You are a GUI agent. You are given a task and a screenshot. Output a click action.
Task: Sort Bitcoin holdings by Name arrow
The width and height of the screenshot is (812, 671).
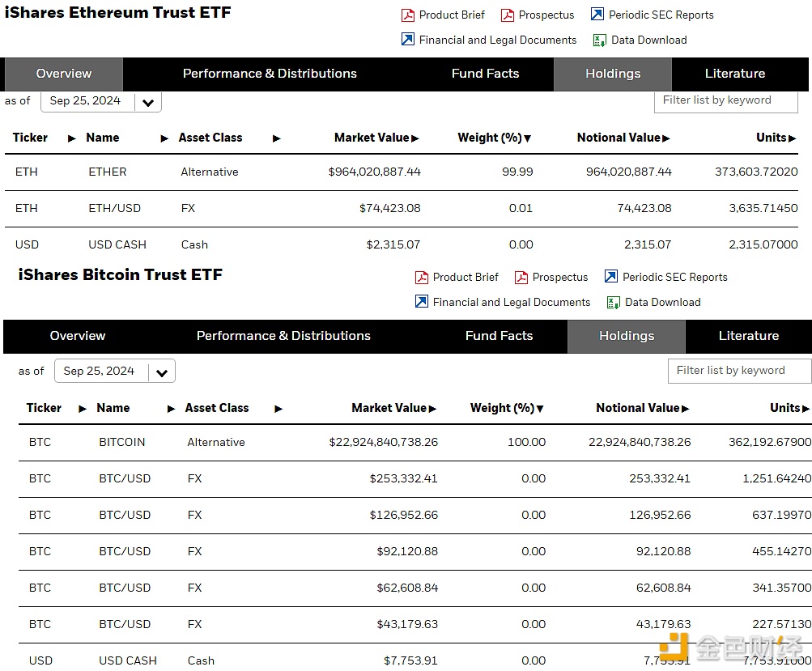(x=172, y=409)
